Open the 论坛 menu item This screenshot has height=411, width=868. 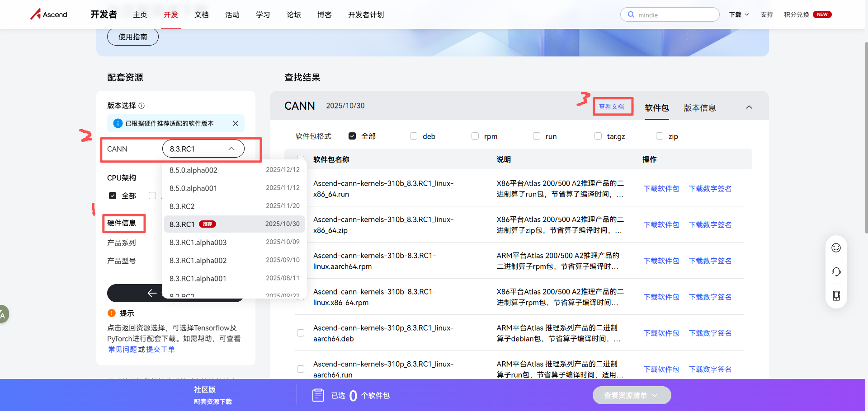click(293, 14)
